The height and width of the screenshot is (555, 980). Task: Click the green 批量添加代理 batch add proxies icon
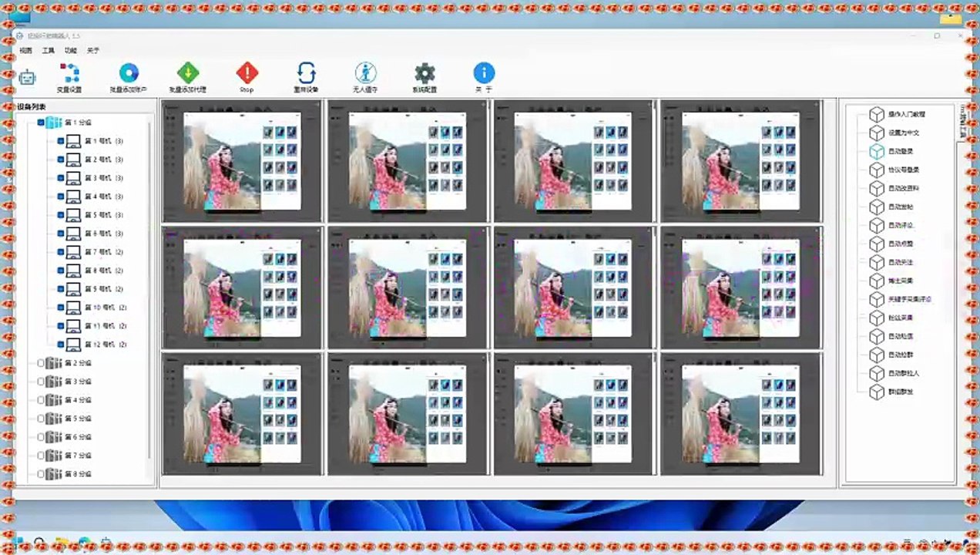(187, 73)
